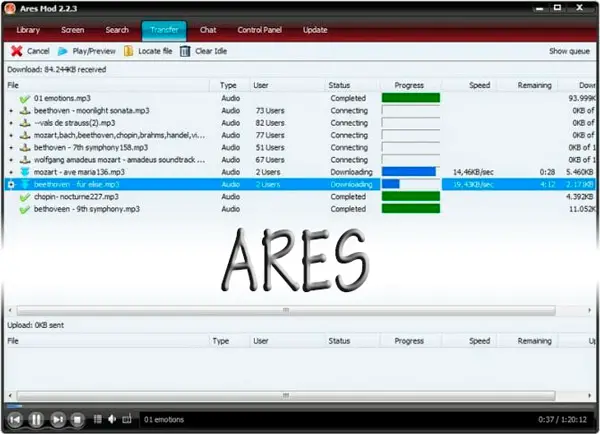Click the 82 Users cell
The width and height of the screenshot is (600, 434).
[270, 123]
